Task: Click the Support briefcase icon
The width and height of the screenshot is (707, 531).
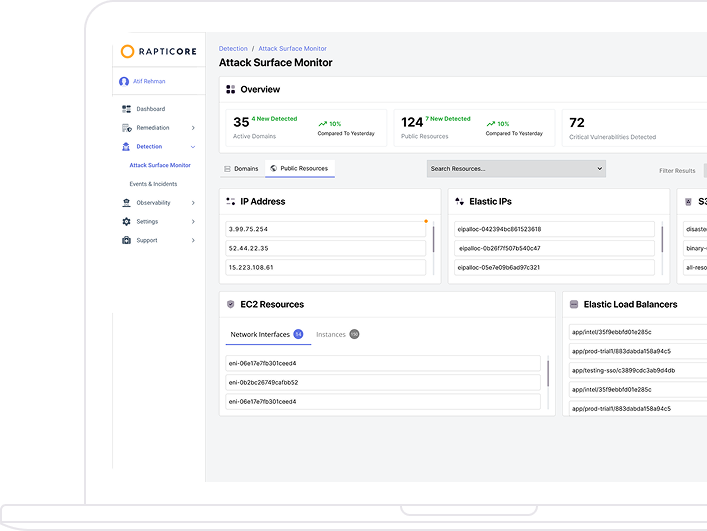Action: click(126, 240)
